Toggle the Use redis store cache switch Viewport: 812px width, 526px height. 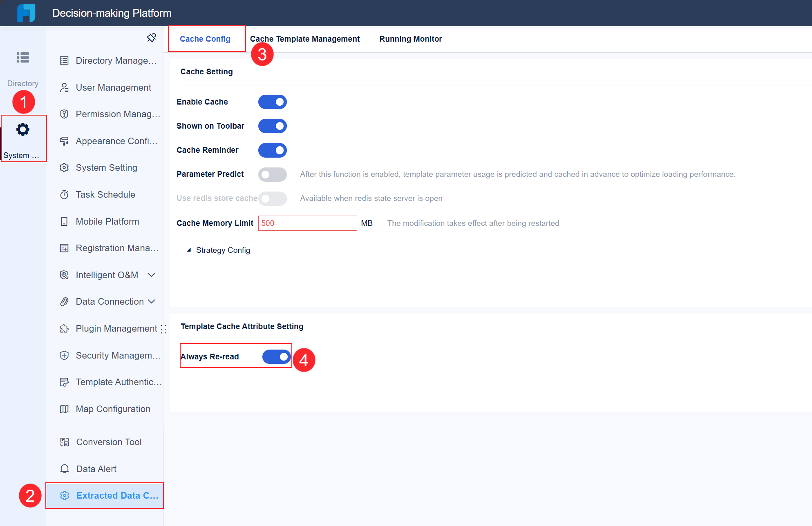pyautogui.click(x=273, y=198)
